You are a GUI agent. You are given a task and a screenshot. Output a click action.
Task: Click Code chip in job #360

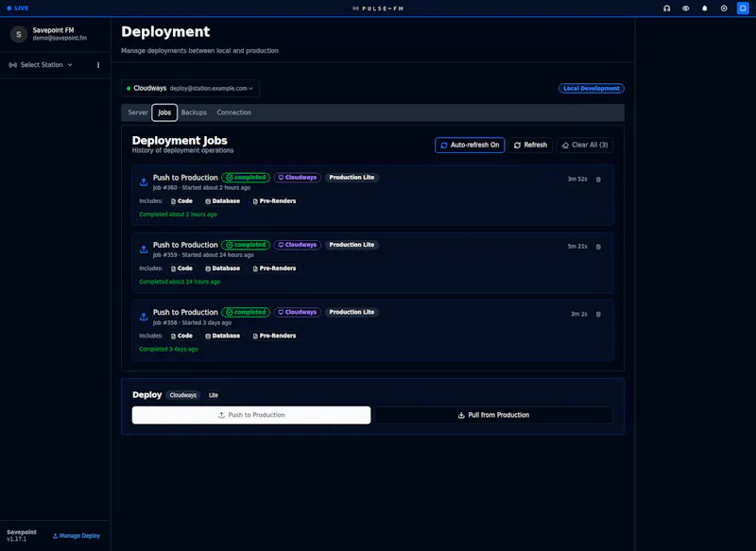[x=181, y=201]
